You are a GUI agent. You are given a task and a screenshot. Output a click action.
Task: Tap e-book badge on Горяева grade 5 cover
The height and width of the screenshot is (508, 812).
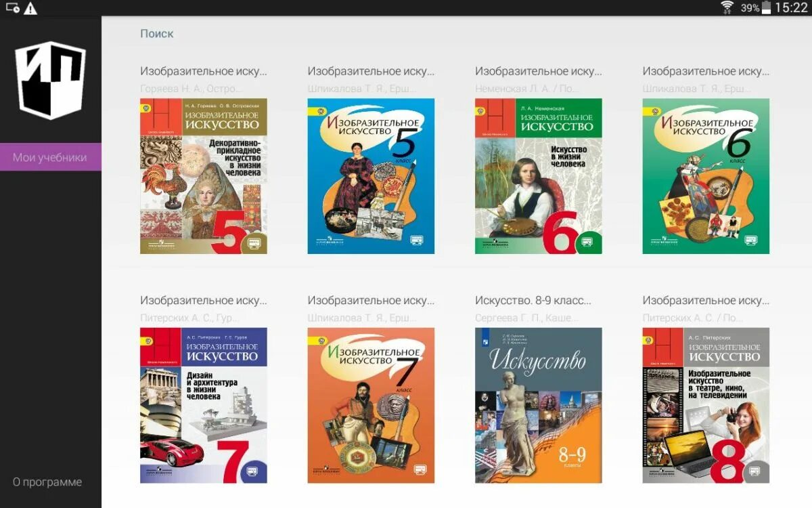tap(254, 242)
